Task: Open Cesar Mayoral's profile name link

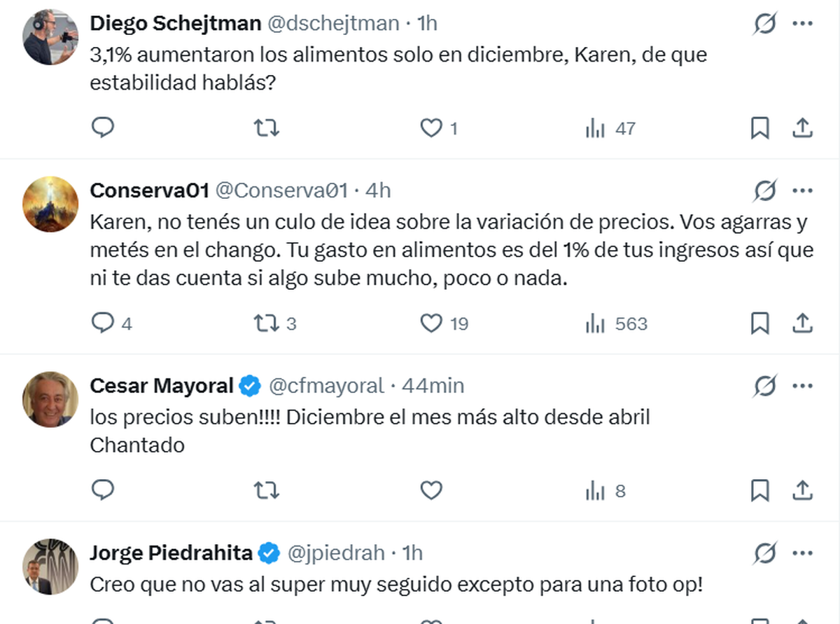Action: (x=161, y=385)
